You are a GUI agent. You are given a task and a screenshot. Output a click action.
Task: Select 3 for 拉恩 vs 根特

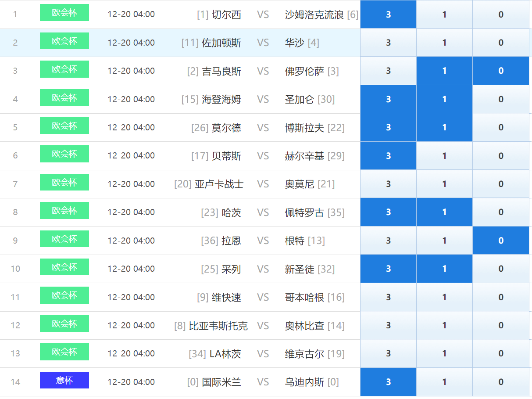(388, 241)
